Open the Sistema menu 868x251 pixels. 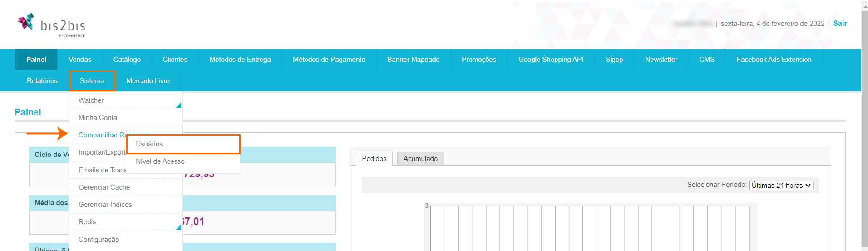92,81
